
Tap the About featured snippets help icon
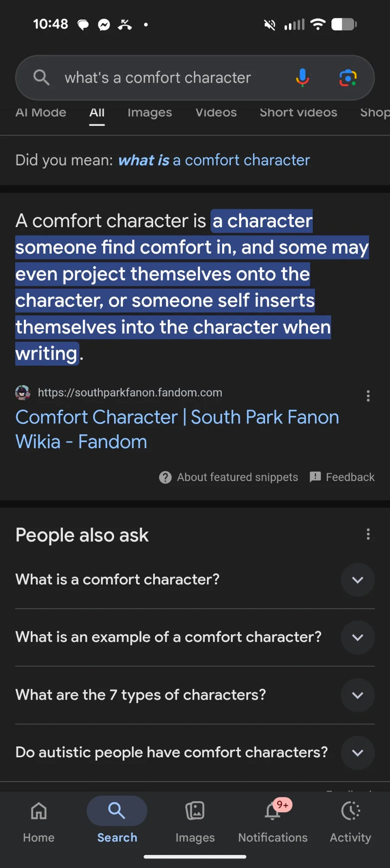(165, 477)
